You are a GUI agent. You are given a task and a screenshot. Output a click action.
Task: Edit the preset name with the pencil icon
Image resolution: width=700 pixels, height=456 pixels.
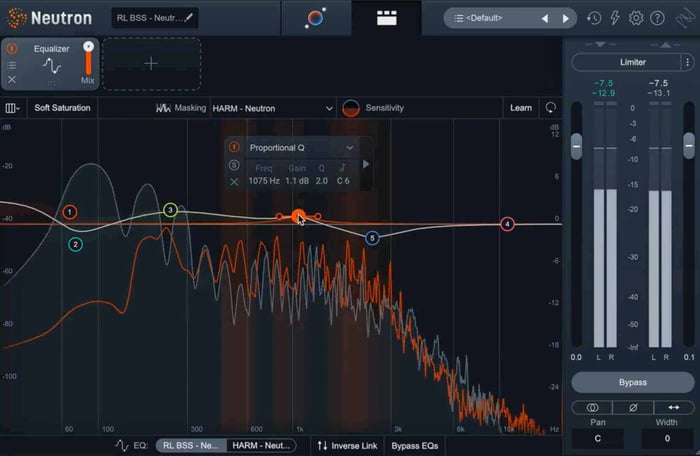point(189,18)
